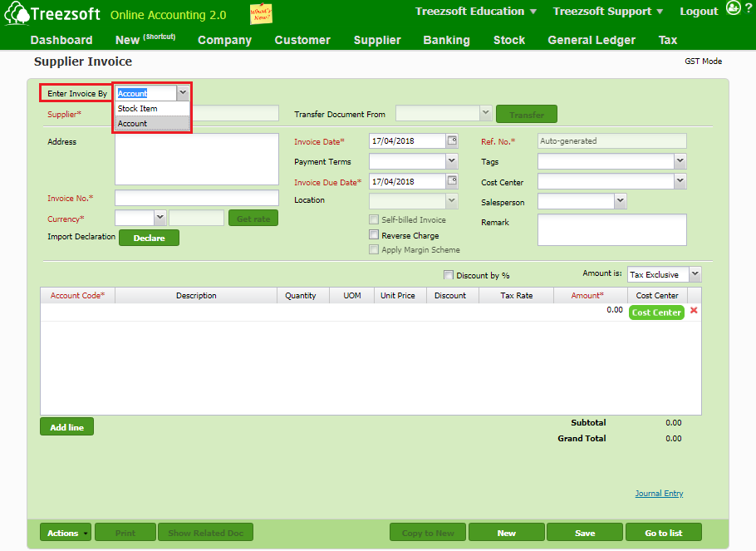Viewport: 756px width, 551px height.
Task: Click the Account Code column header
Action: 77,295
